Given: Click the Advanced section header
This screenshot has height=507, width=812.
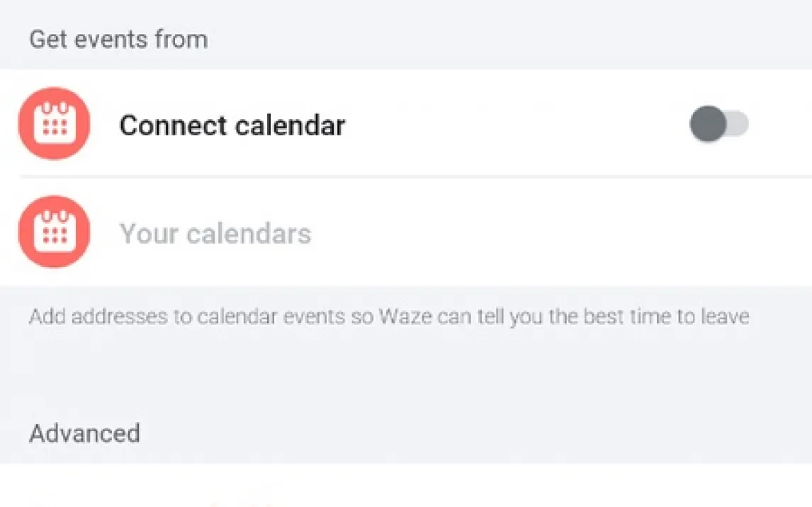Looking at the screenshot, I should [84, 433].
